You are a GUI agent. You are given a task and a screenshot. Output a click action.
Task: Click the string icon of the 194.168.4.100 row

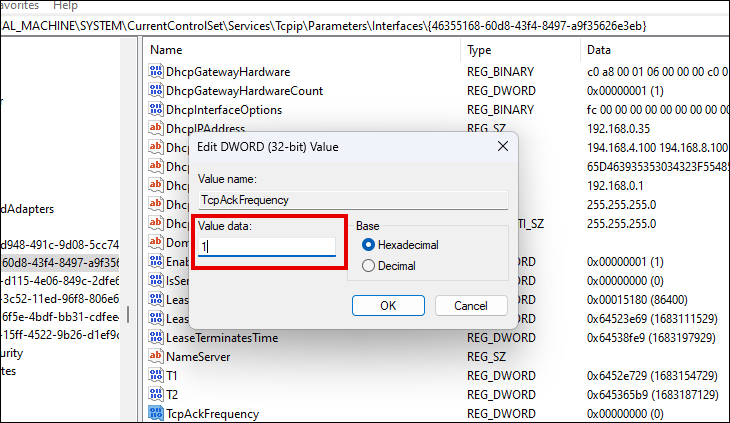155,147
